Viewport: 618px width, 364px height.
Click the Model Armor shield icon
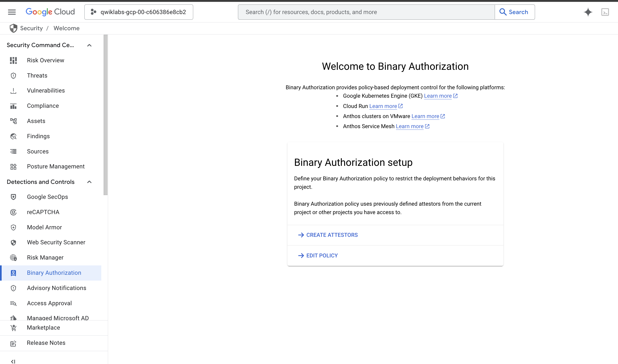(13, 227)
